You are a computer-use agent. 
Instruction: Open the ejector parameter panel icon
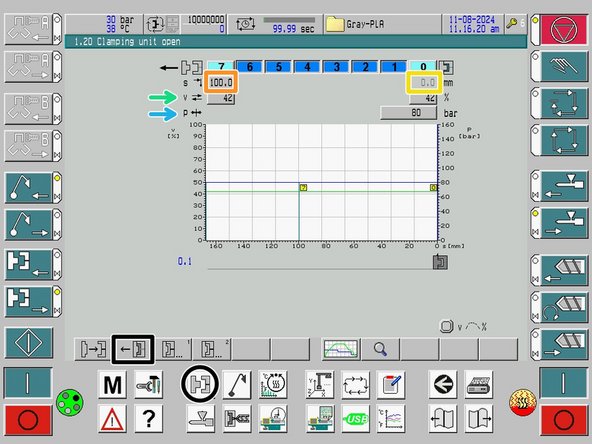[x=237, y=384]
